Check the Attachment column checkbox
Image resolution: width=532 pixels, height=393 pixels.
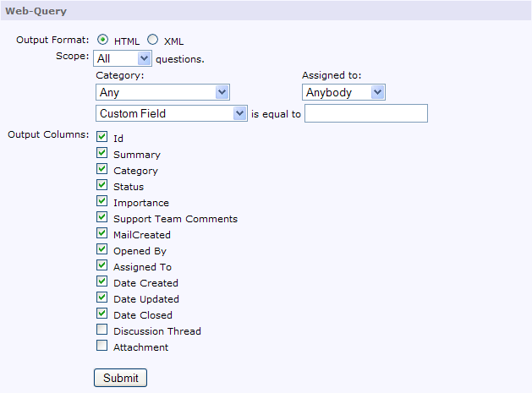(x=101, y=345)
